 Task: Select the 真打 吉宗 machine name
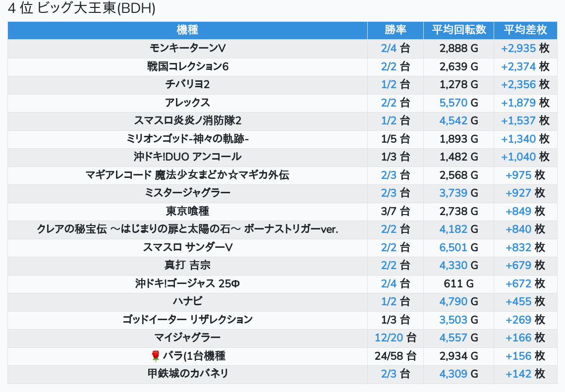[187, 266]
